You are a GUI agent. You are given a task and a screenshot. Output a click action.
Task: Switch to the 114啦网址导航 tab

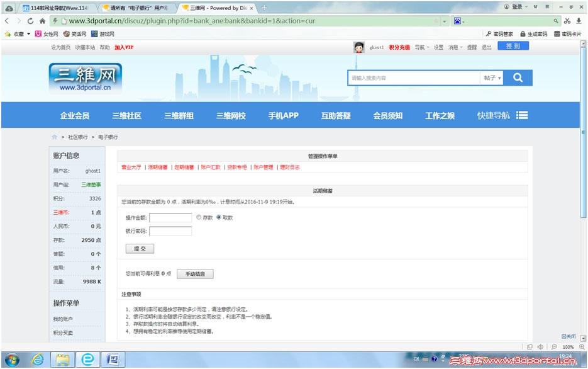pyautogui.click(x=55, y=8)
